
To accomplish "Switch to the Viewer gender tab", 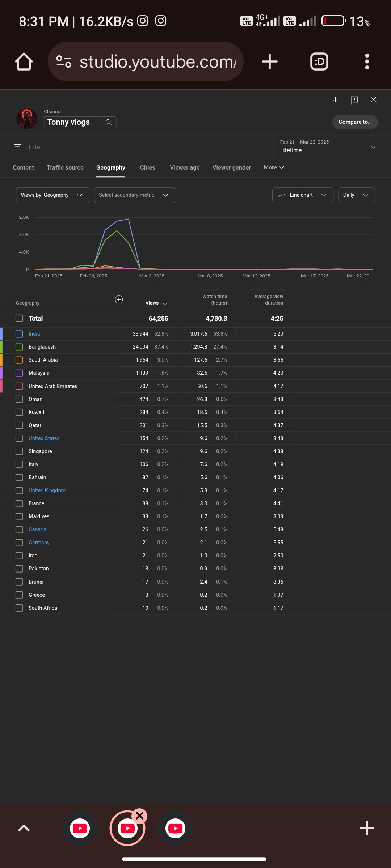I will (232, 167).
